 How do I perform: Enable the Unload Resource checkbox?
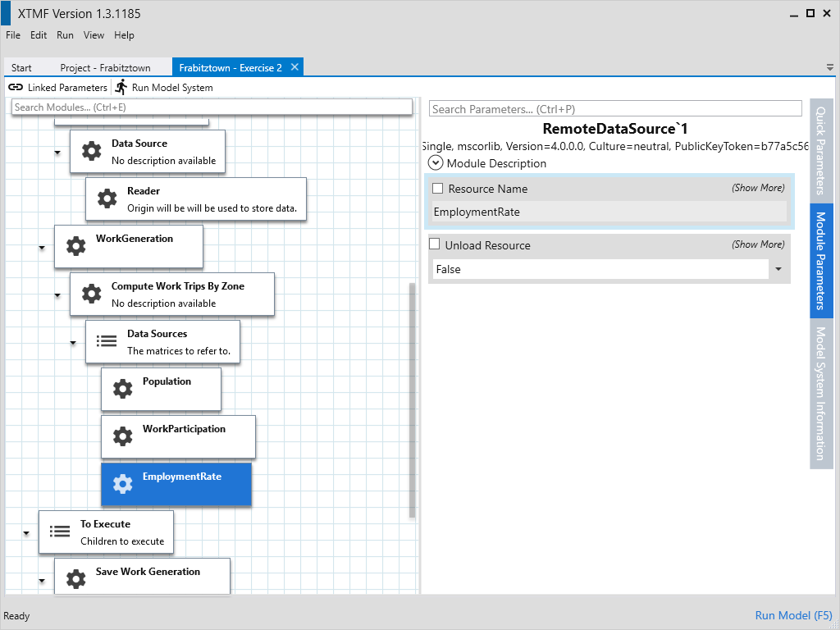click(x=435, y=244)
